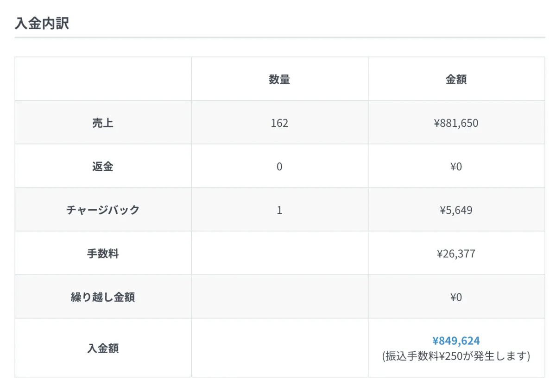
Task: Open the blue ¥849,624 deposit amount link
Action: click(x=456, y=341)
